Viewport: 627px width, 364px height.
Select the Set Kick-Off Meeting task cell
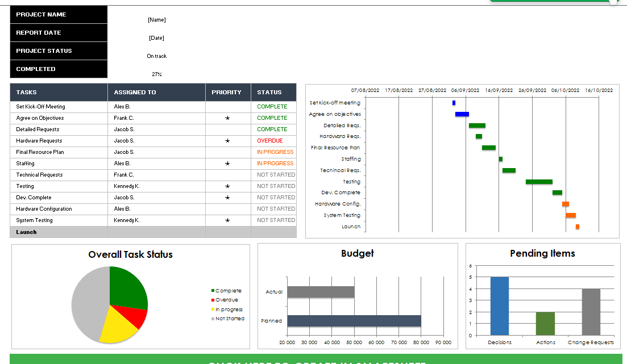tap(59, 107)
